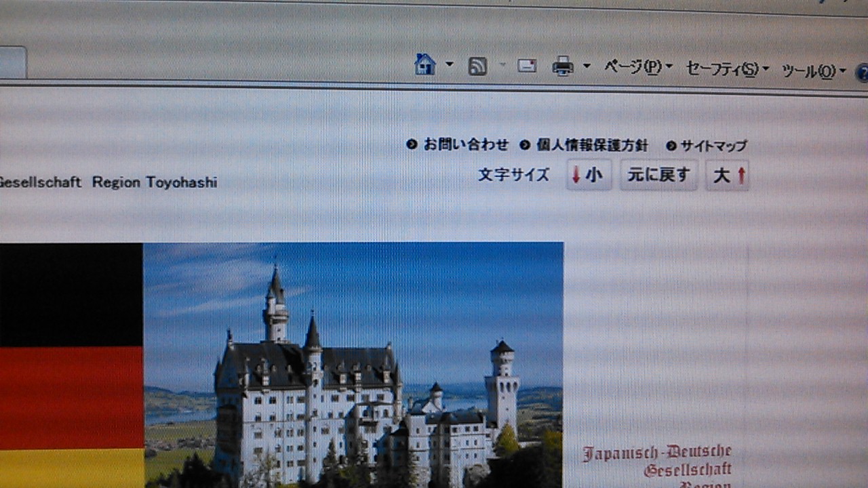Print the page with the printer icon
The image size is (868, 488).
[x=563, y=66]
